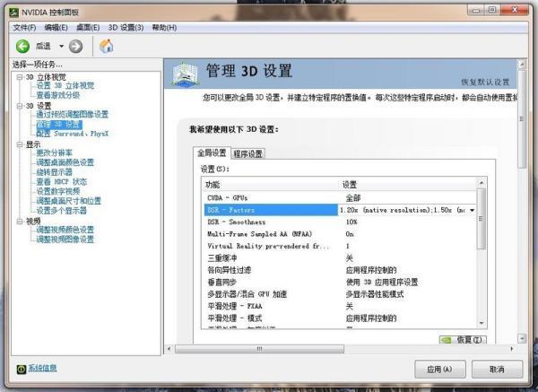
Task: Select 更改分辨率 task
Action: 54,152
